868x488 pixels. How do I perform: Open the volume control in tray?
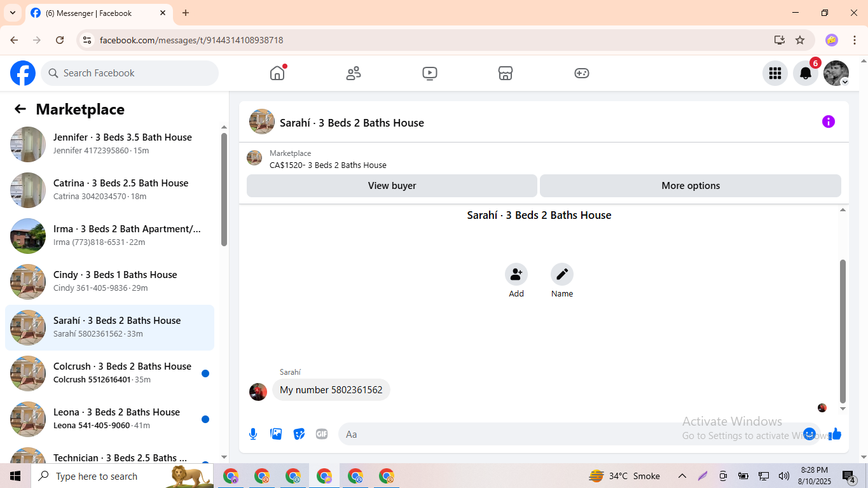pos(783,476)
